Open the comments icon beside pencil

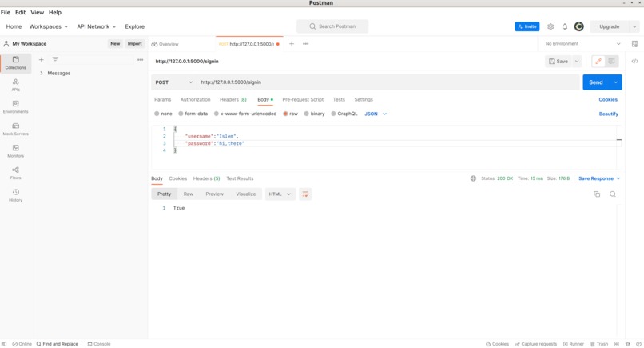coord(611,62)
